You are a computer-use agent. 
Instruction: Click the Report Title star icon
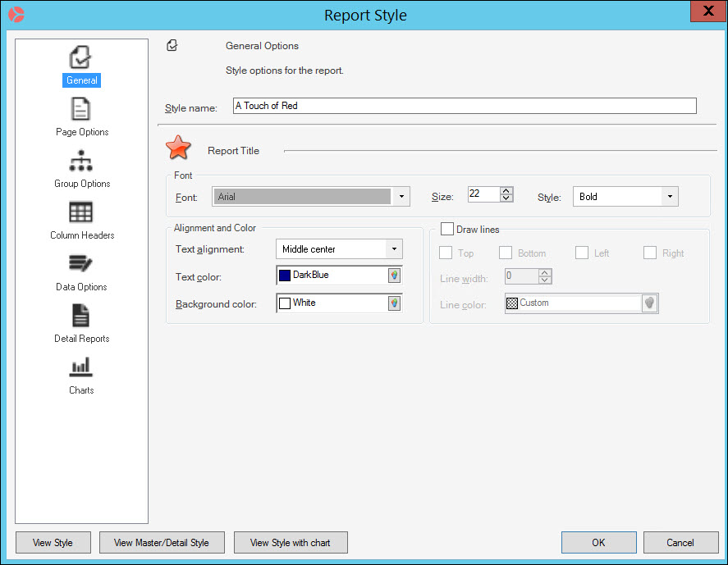click(178, 148)
